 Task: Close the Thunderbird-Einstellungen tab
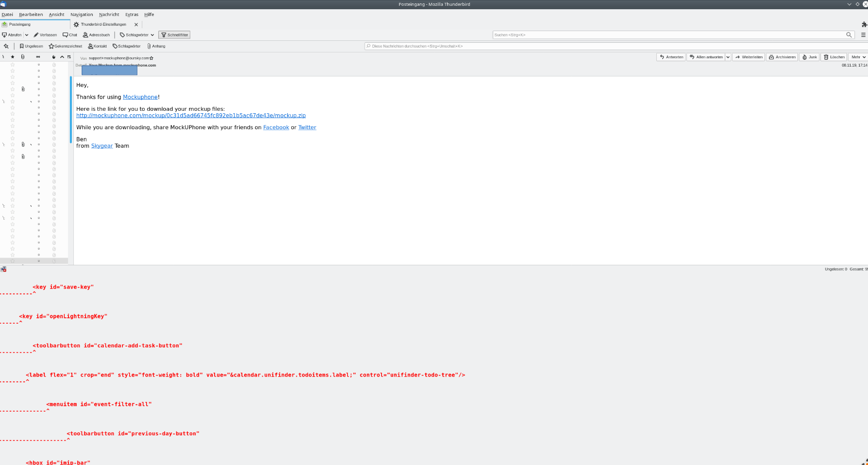(x=136, y=24)
